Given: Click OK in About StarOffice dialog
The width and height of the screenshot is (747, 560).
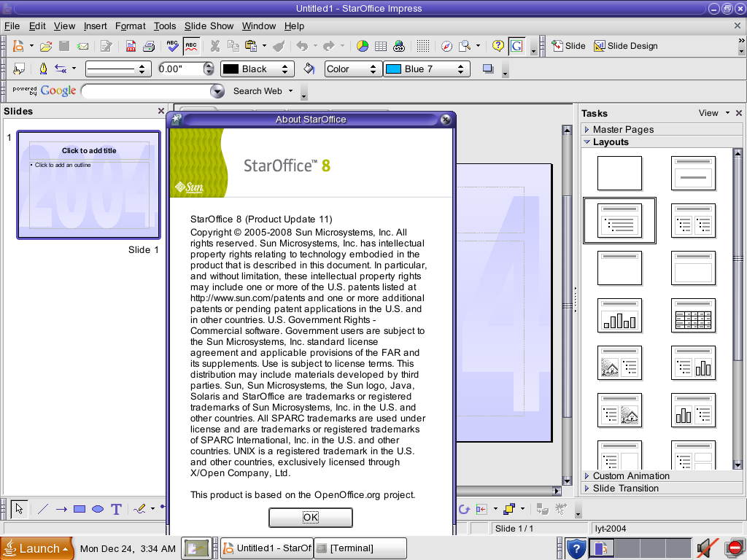Looking at the screenshot, I should [x=311, y=517].
